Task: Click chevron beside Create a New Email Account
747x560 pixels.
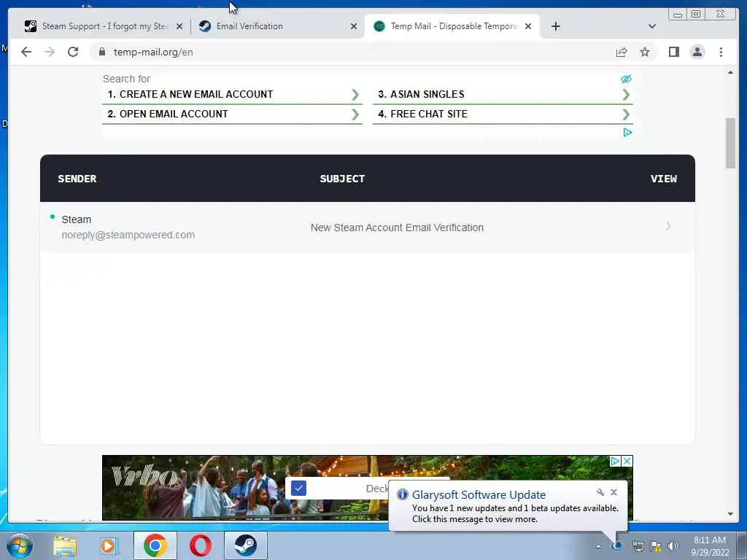Action: click(355, 95)
